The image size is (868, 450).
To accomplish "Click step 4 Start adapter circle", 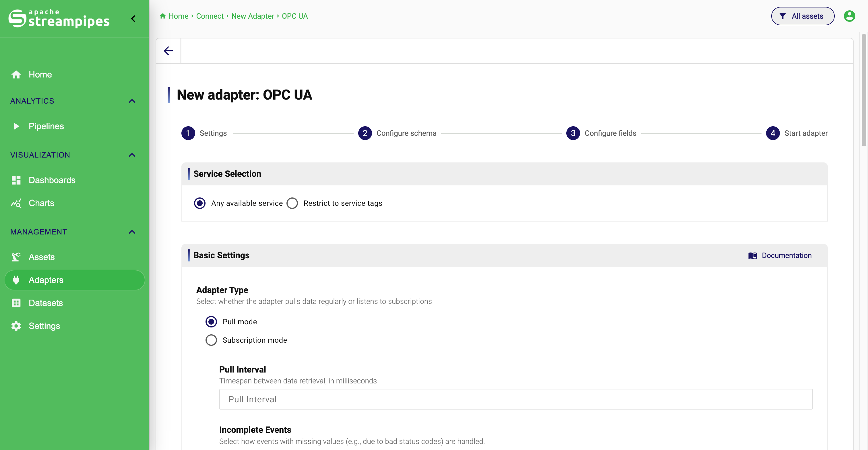I will pyautogui.click(x=773, y=133).
